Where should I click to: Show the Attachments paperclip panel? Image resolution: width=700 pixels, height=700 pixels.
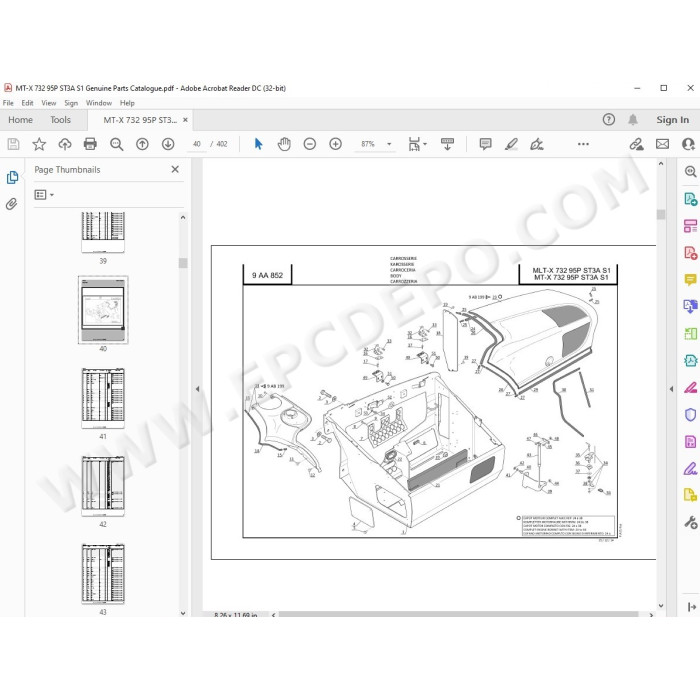(x=11, y=204)
